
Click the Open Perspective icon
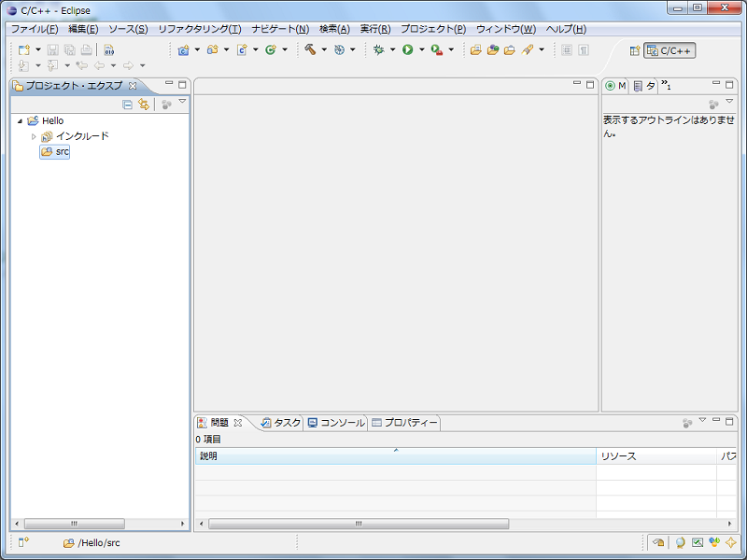tap(635, 50)
